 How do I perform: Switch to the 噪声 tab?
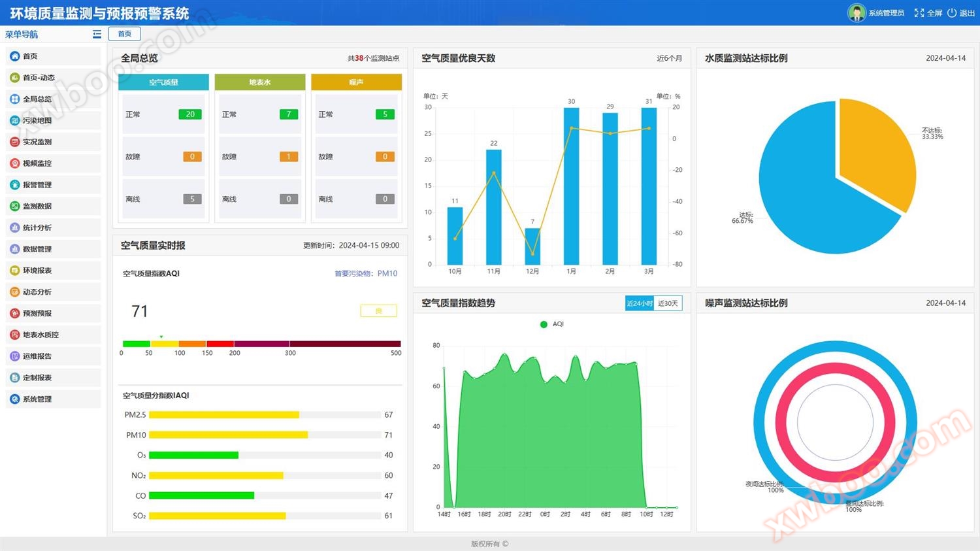click(x=356, y=82)
